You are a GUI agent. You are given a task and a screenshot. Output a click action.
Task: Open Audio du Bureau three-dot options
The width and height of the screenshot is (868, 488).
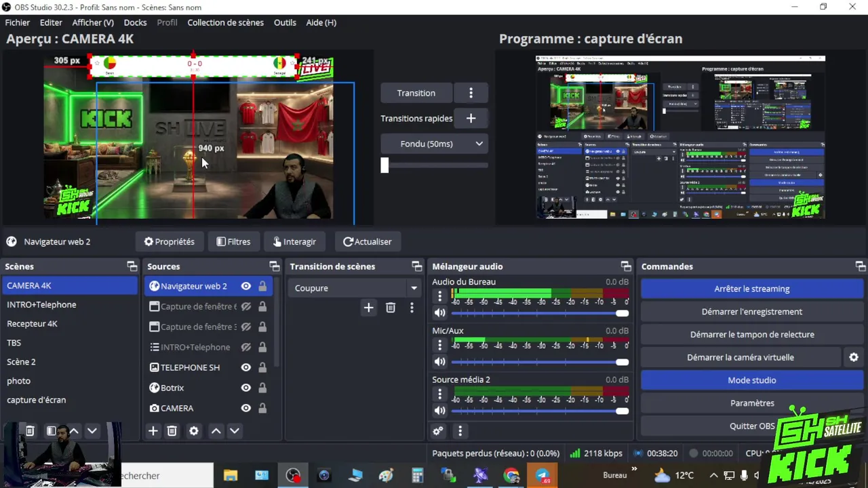tap(440, 296)
